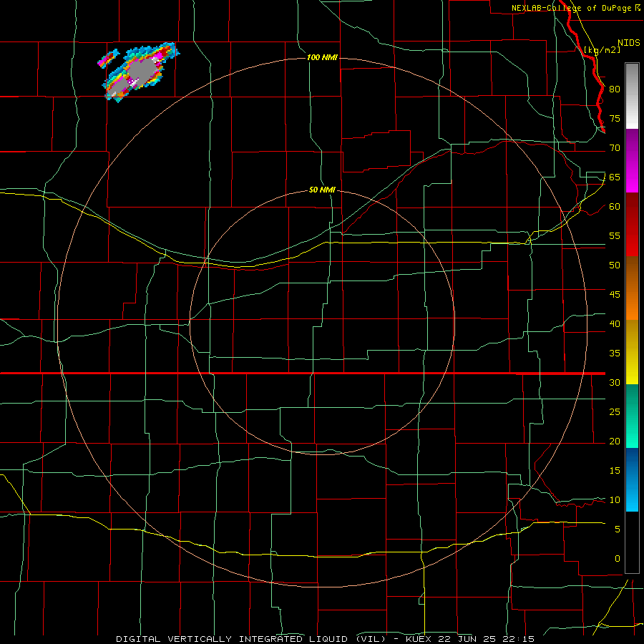Click the NIDS label
Image resolution: width=644 pixels, height=644 pixels.
point(628,43)
